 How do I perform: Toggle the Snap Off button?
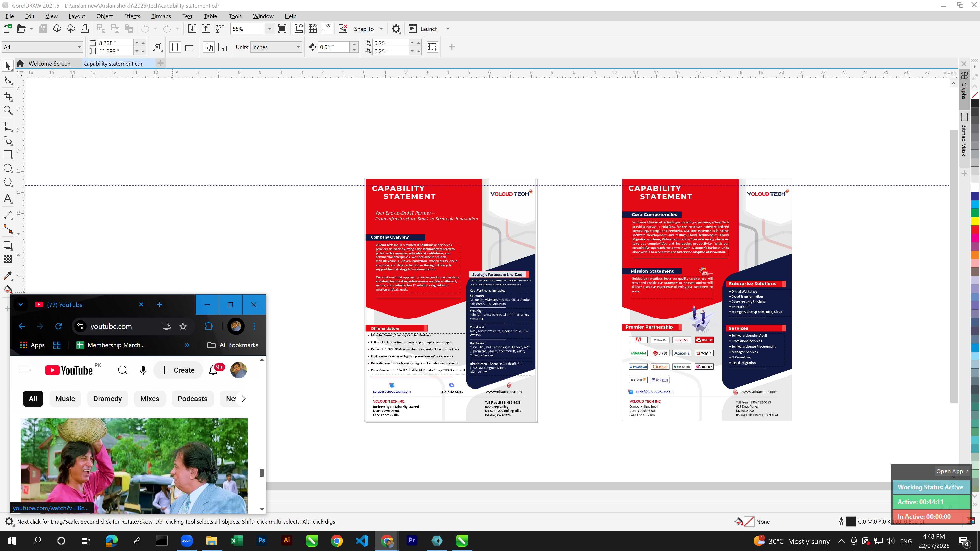coord(343,29)
